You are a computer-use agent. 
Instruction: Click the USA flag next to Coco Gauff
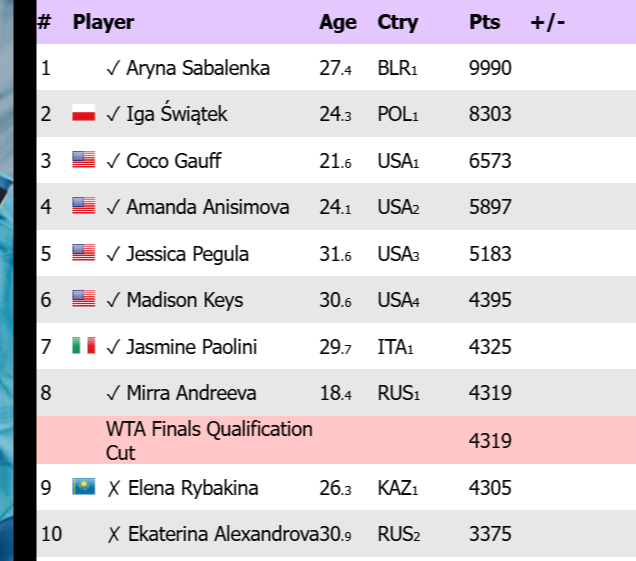click(83, 160)
